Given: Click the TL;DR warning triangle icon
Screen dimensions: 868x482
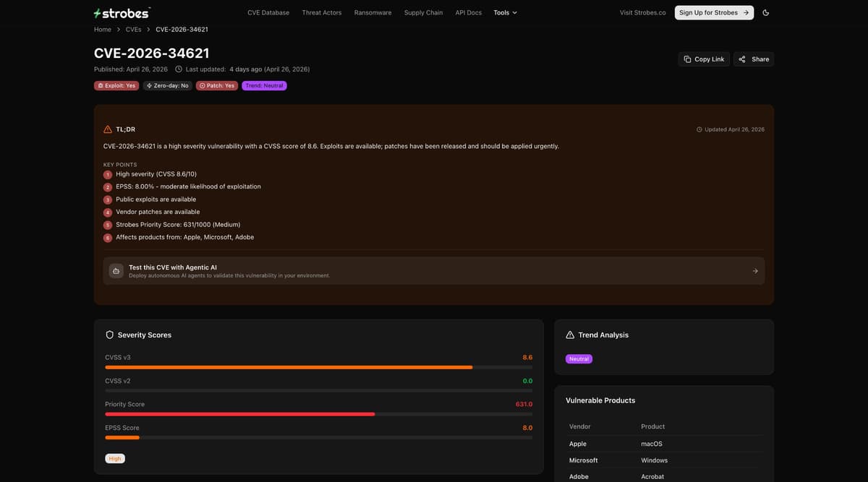Looking at the screenshot, I should coord(108,129).
